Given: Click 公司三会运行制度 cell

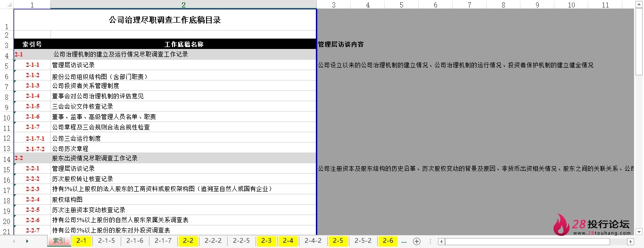Looking at the screenshot, I should 183,138.
